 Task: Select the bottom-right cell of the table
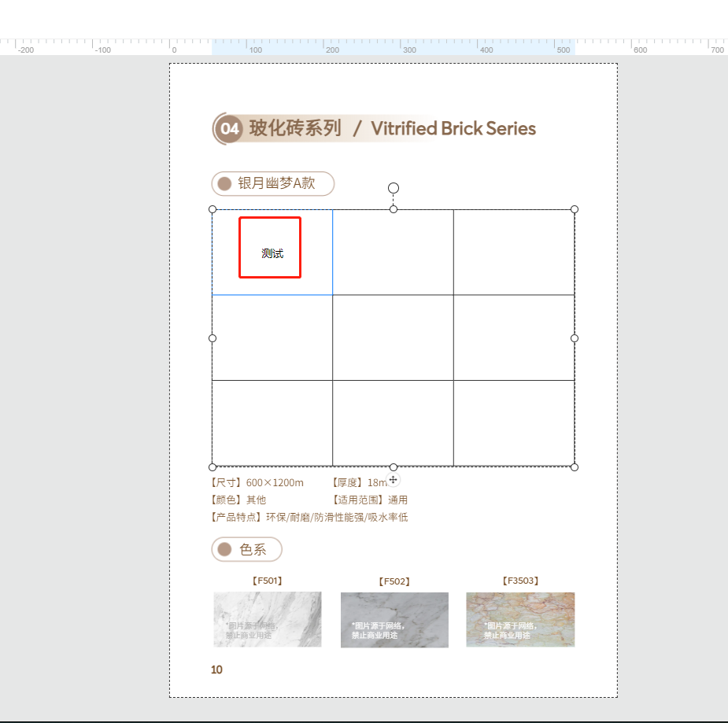coord(513,422)
